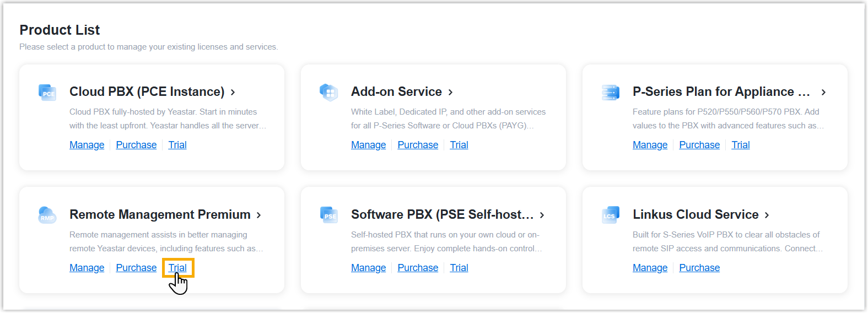Image resolution: width=868 pixels, height=313 pixels.
Task: Open Remote Management Premium via its chevron
Action: coord(259,215)
